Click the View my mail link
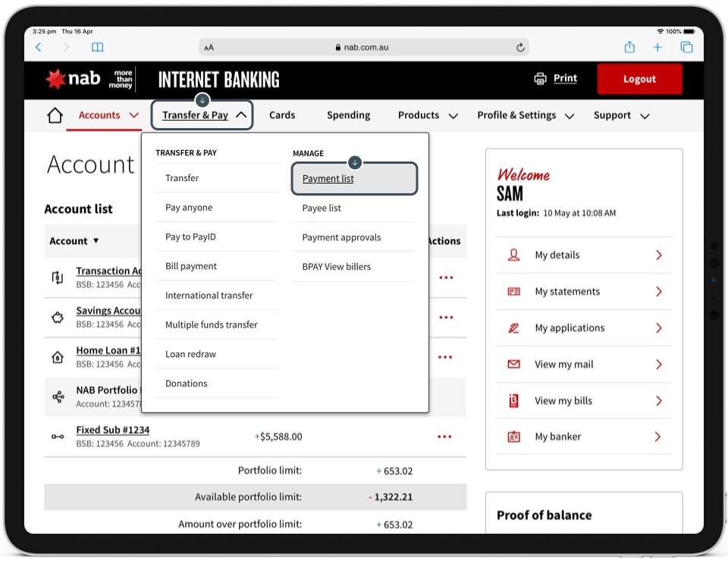728x561 pixels. [563, 364]
